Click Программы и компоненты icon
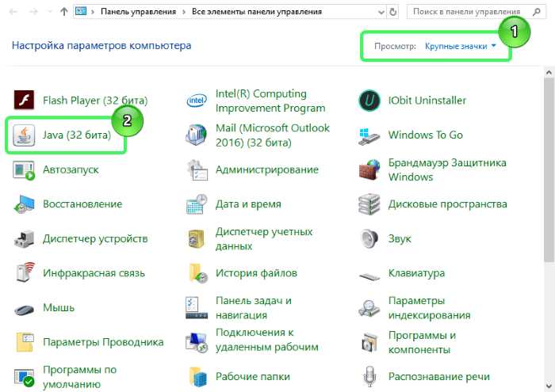Screen dimensions: 555x392 [x=369, y=343]
